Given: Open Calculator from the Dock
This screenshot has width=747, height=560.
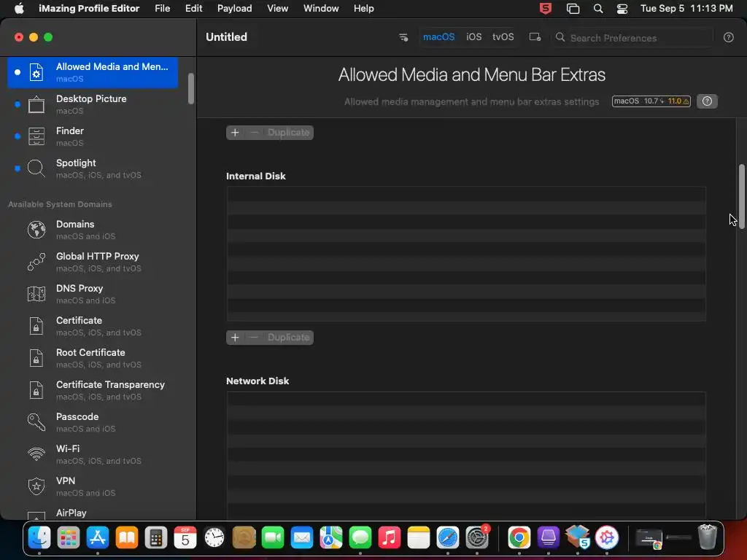Looking at the screenshot, I should (x=156, y=537).
